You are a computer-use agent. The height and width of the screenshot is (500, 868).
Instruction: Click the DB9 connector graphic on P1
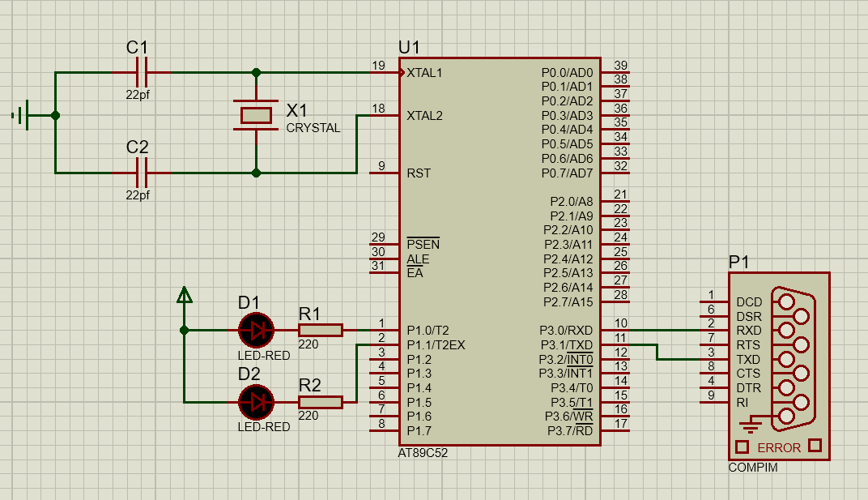tap(791, 359)
